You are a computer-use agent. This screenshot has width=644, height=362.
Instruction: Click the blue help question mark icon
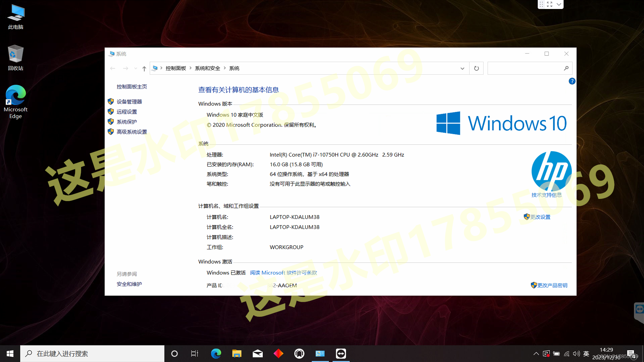572,81
